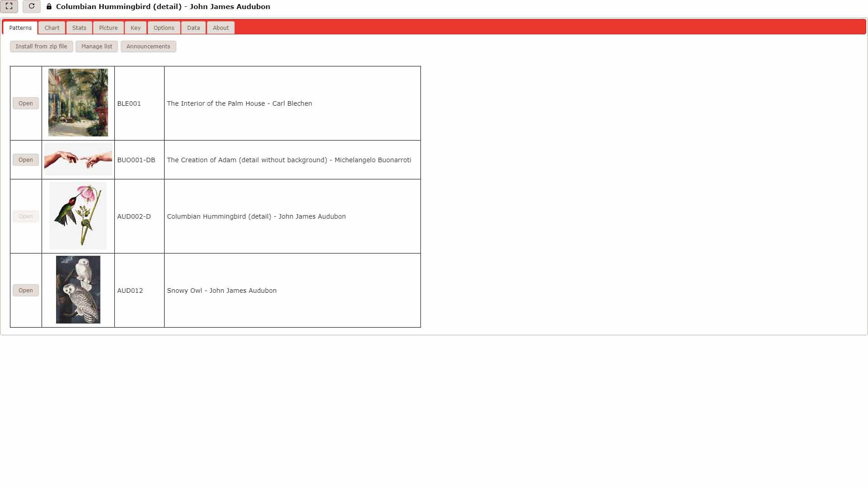The height and width of the screenshot is (488, 868).
Task: Enter fullscreen mode with the expand icon
Action: [9, 7]
